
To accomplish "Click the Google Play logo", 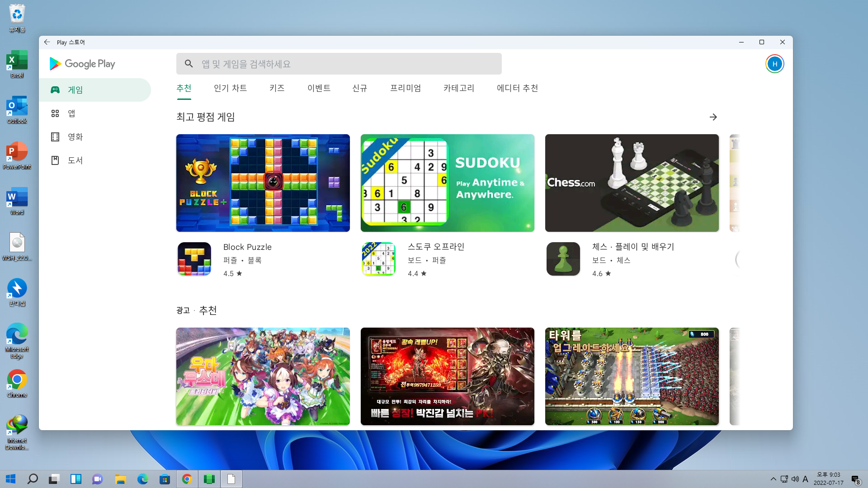I will [x=82, y=64].
